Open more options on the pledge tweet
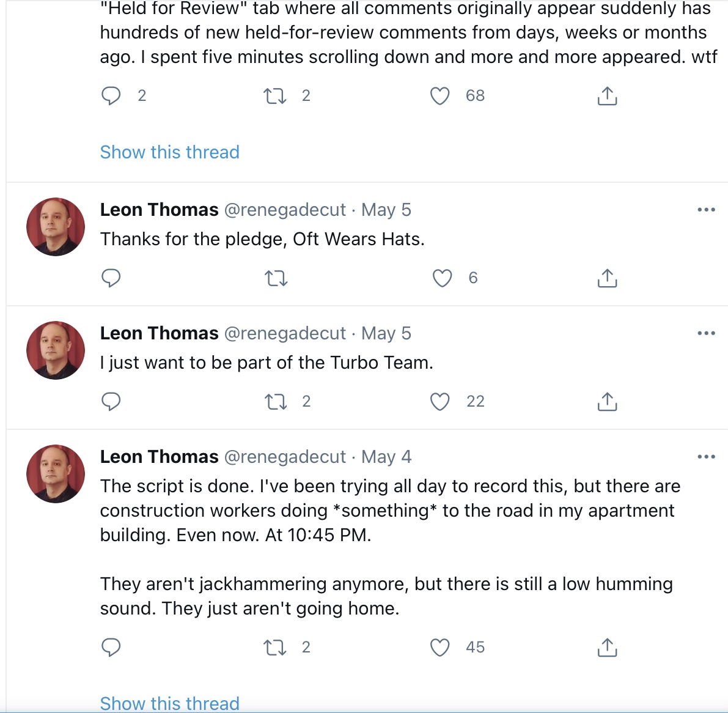 [x=706, y=210]
